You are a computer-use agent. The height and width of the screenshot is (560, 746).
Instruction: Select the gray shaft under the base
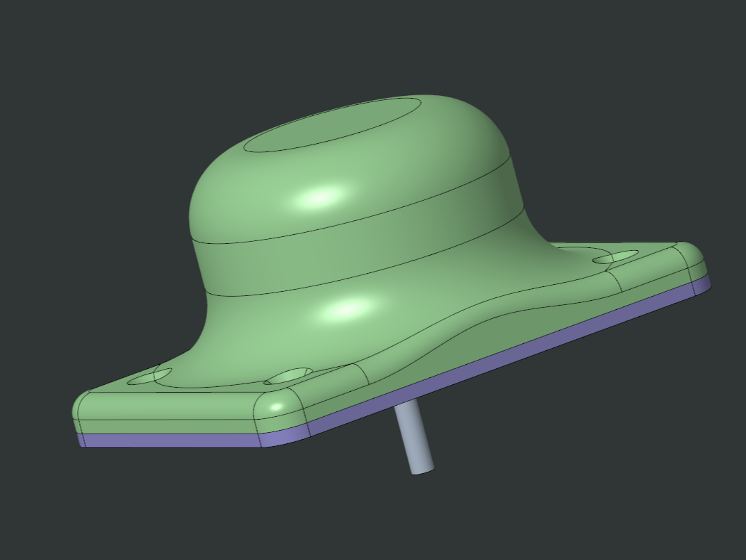[415, 437]
